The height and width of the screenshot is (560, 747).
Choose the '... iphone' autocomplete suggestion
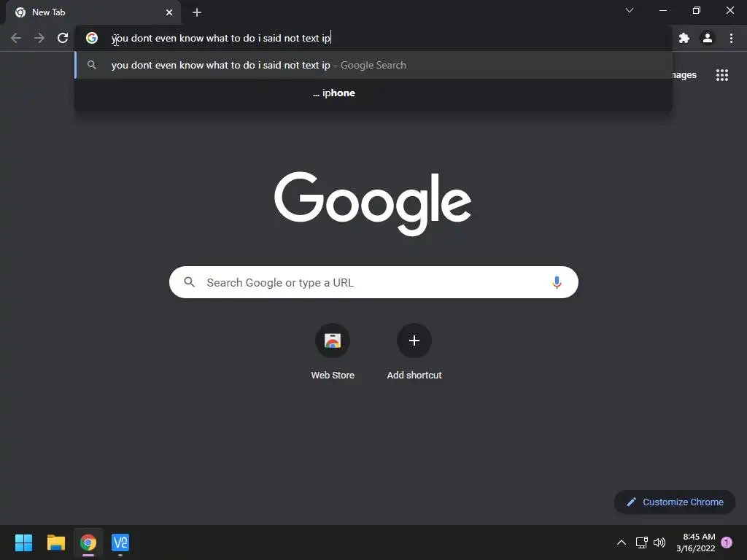click(x=373, y=93)
